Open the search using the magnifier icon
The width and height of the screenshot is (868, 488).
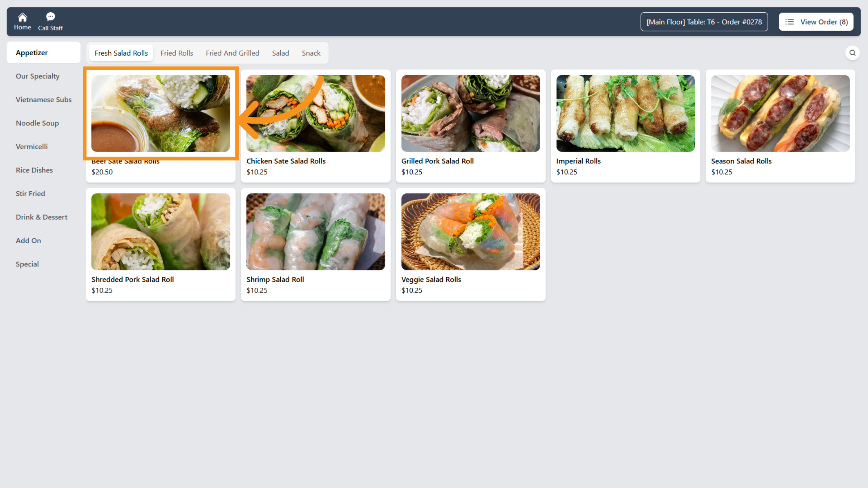[x=852, y=53]
